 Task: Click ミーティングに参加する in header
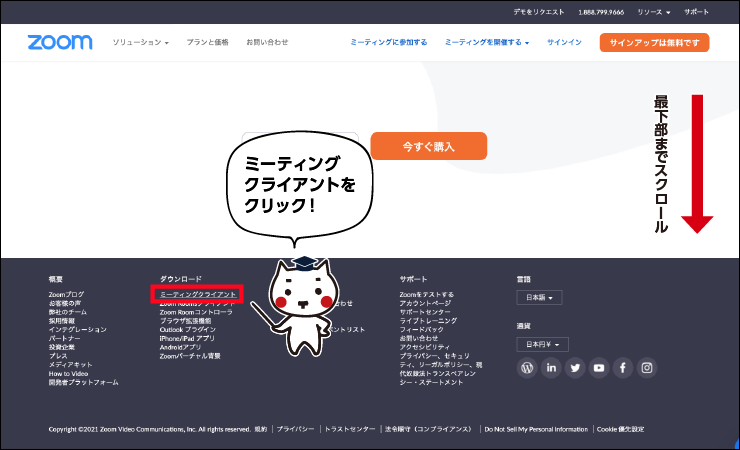tap(388, 42)
